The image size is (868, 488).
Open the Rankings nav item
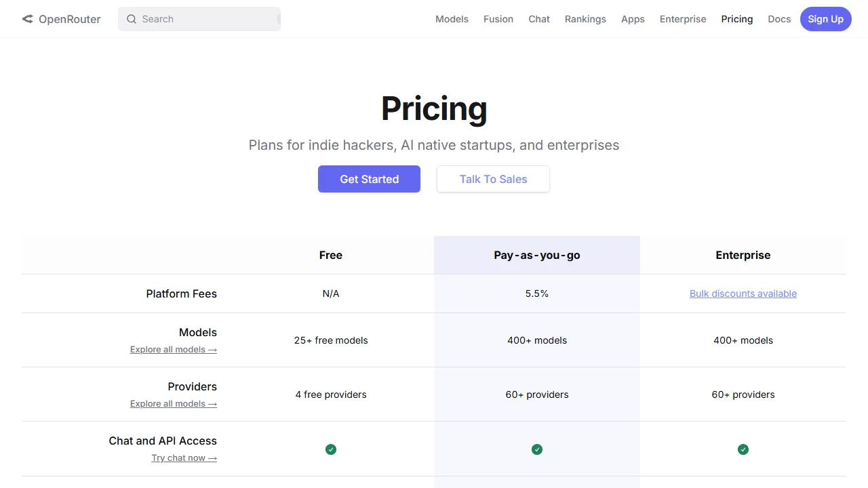point(585,19)
